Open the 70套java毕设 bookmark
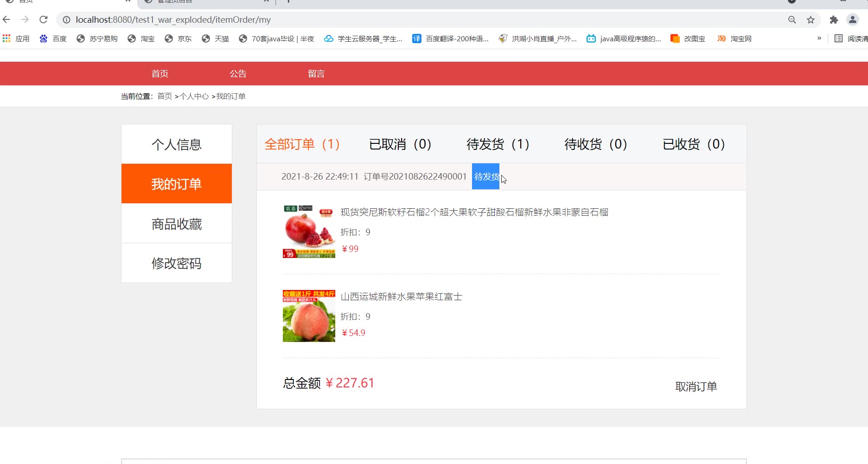Screen dimensions: 868x464 tap(276, 39)
